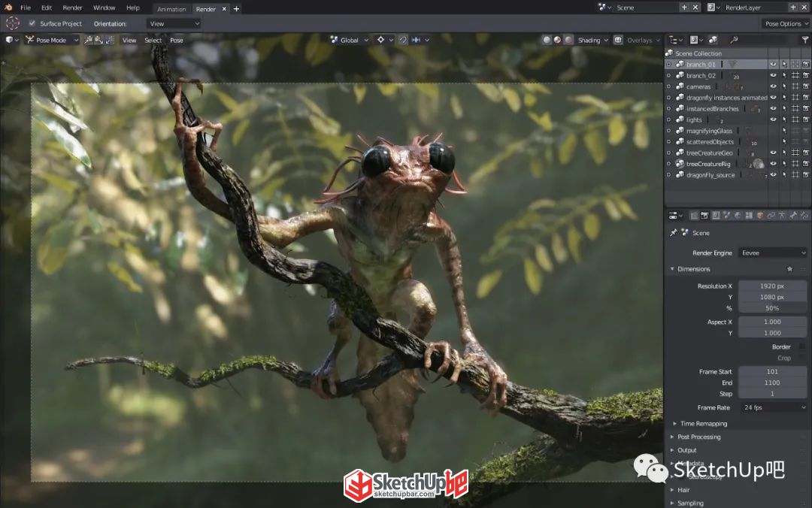Collapse the Dimensions panel
The width and height of the screenshot is (812, 508).
[x=673, y=269]
